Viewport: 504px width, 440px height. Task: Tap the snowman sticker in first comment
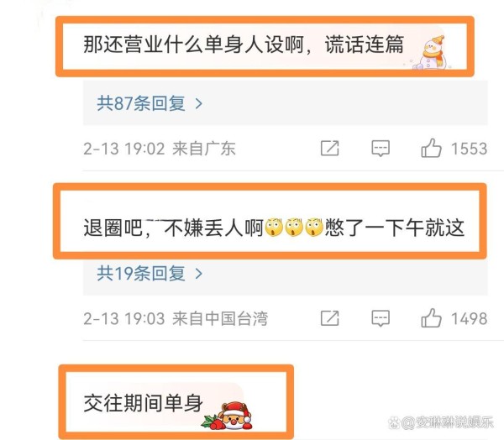tap(430, 53)
